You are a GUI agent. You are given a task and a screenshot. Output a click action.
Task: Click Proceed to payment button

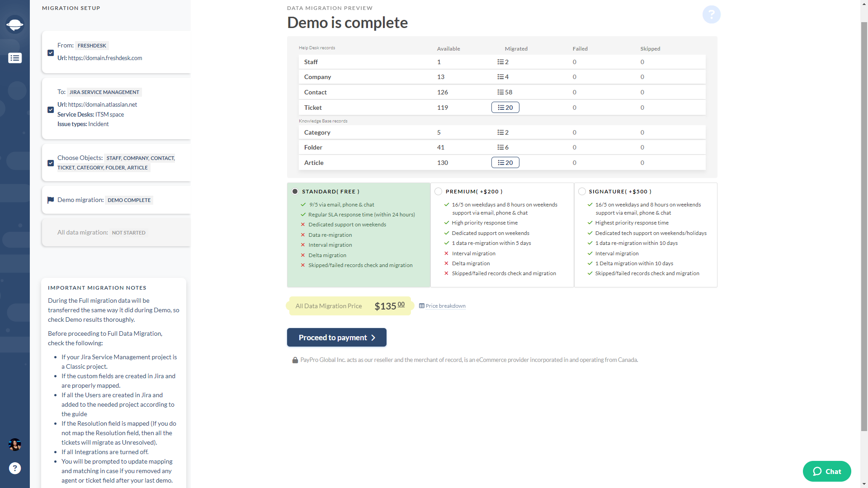click(337, 338)
